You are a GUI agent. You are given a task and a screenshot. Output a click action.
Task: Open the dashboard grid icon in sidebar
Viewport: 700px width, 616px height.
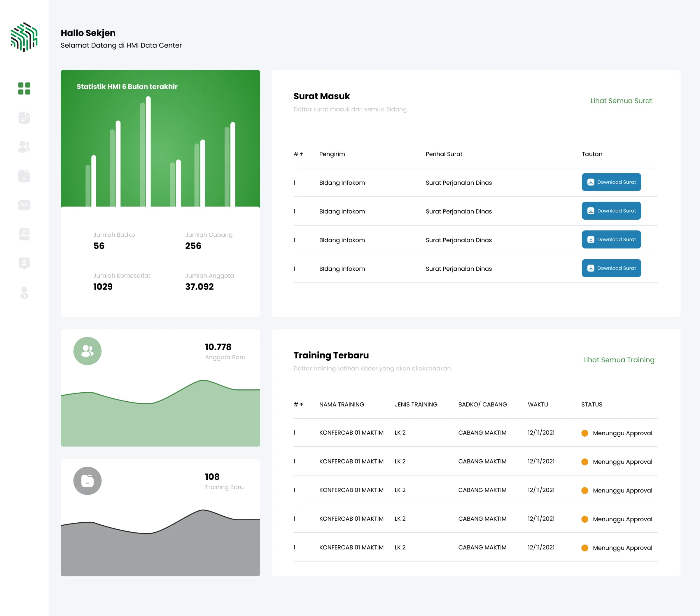24,88
